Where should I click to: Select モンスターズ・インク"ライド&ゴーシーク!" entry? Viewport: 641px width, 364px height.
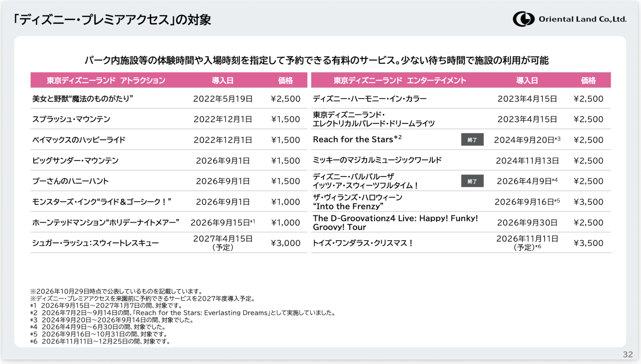click(102, 202)
